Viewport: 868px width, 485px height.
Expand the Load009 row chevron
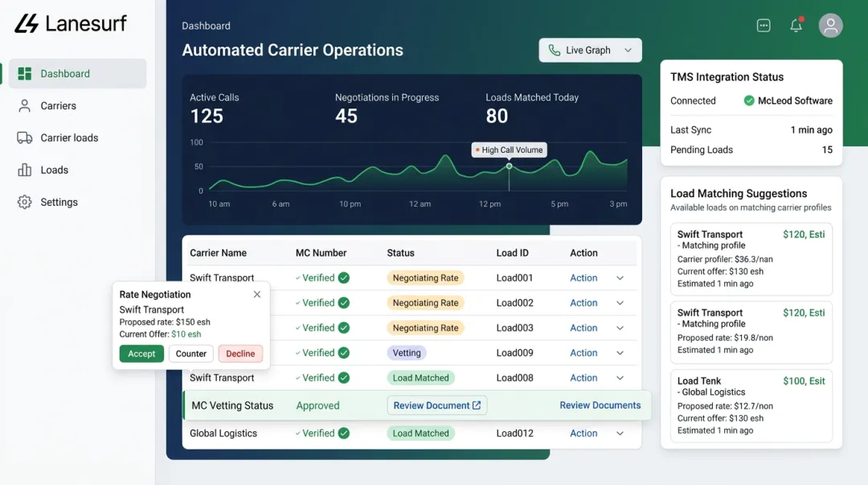point(620,353)
